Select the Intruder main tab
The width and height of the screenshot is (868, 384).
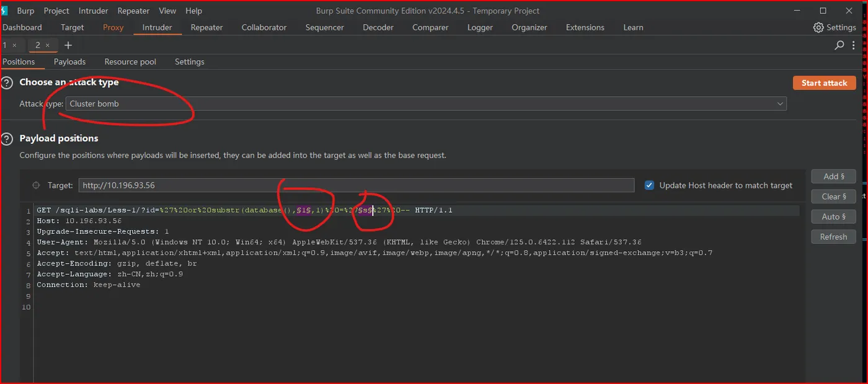[x=157, y=27]
